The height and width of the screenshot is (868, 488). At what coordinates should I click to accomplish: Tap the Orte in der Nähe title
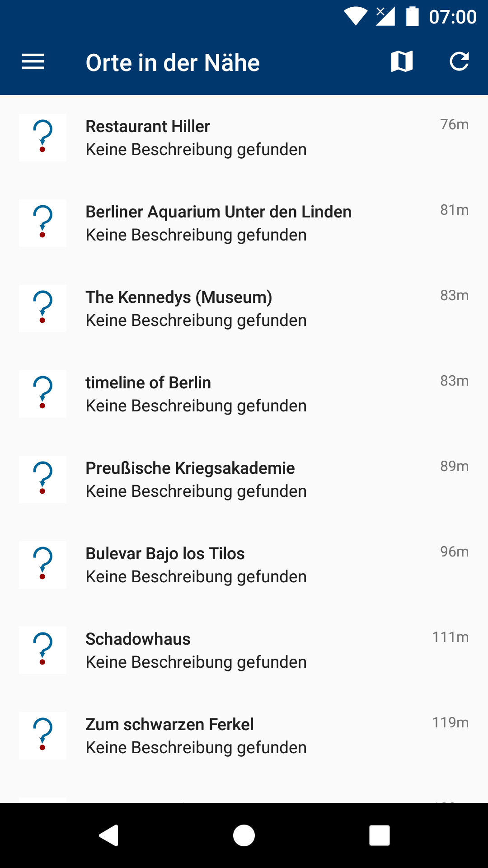[x=173, y=62]
